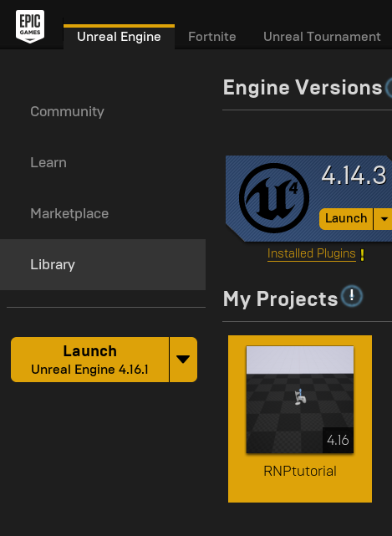Click the 4.14.3 version number
Image resolution: width=392 pixels, height=536 pixels.
354,176
